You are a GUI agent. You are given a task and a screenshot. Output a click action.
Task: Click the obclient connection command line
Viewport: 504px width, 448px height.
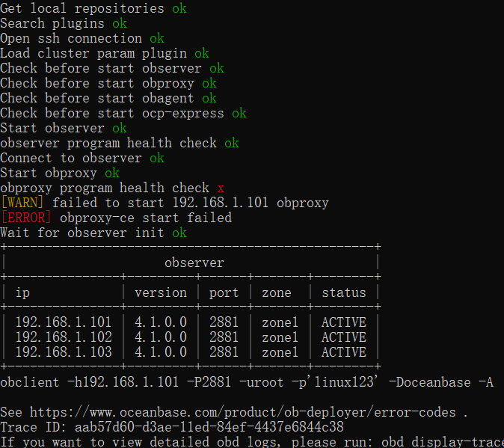[x=247, y=382]
